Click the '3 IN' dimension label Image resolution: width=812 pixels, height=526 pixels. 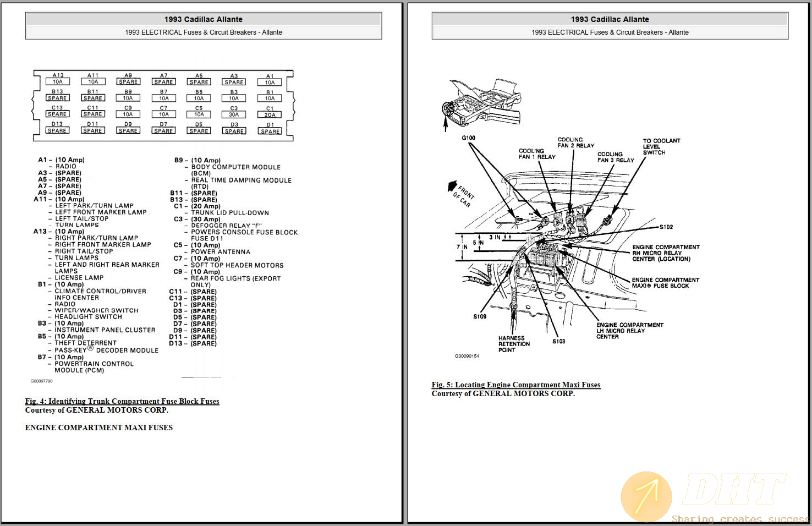(x=495, y=238)
